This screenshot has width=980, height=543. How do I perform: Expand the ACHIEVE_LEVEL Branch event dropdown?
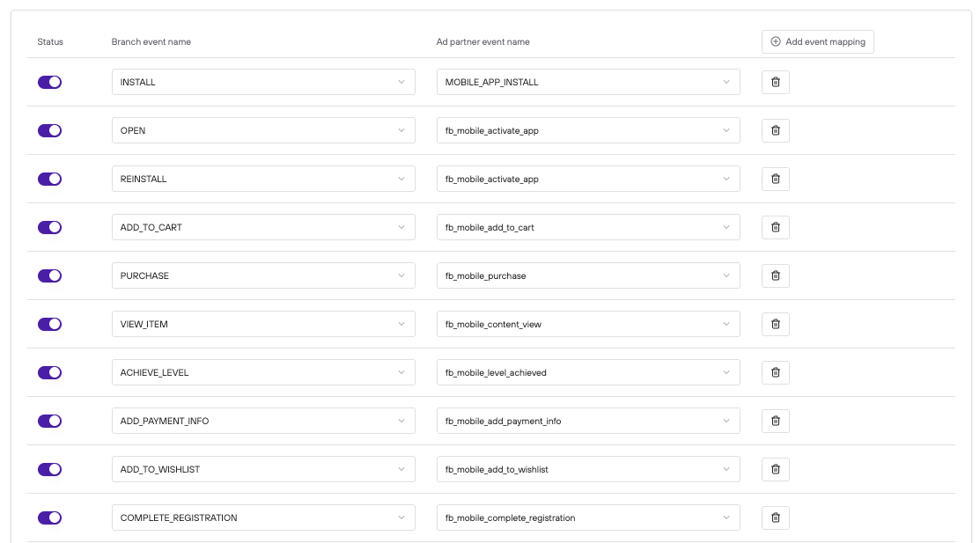coord(263,372)
